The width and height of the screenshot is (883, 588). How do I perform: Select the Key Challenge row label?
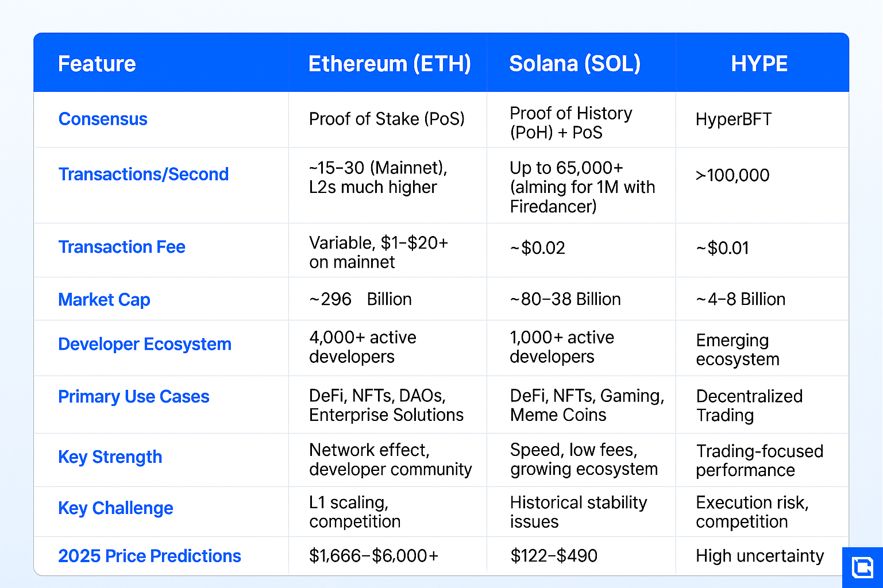115,508
